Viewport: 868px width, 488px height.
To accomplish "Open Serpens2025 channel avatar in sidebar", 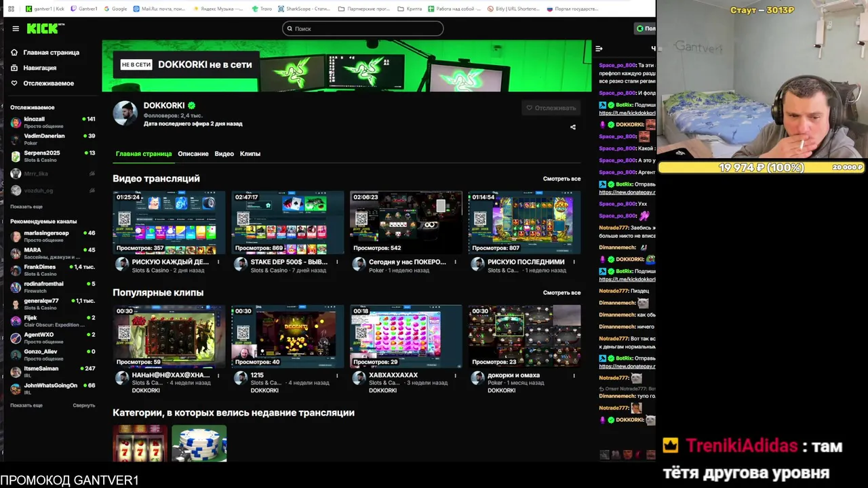I will coord(16,157).
